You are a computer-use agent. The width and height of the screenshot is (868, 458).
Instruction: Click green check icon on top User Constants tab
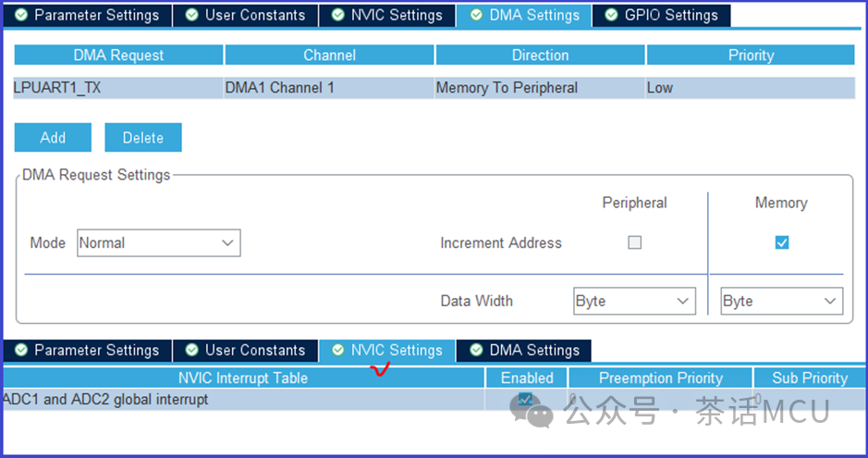point(191,15)
